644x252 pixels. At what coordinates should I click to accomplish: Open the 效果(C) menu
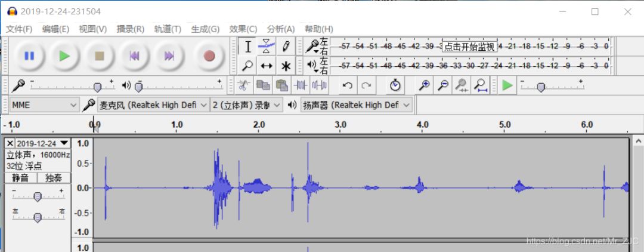pyautogui.click(x=243, y=29)
